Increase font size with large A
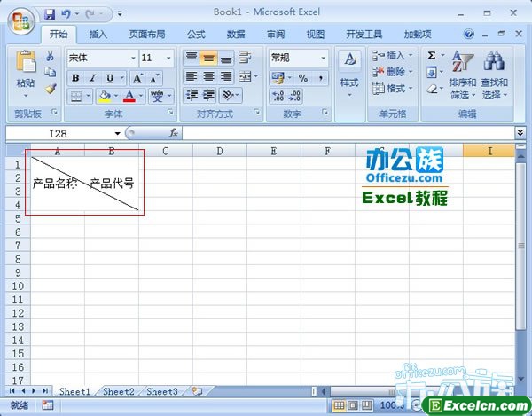This screenshot has height=416, width=532. coord(137,78)
